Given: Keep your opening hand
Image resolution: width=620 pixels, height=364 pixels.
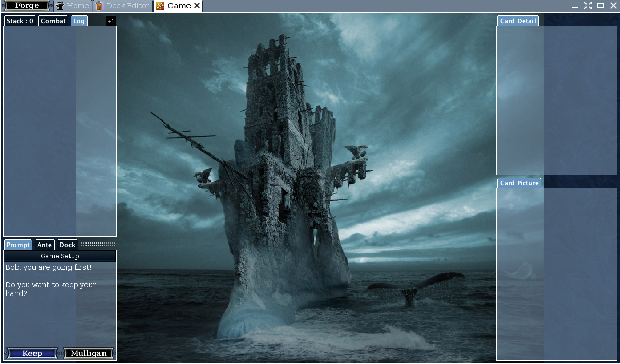Looking at the screenshot, I should point(32,353).
